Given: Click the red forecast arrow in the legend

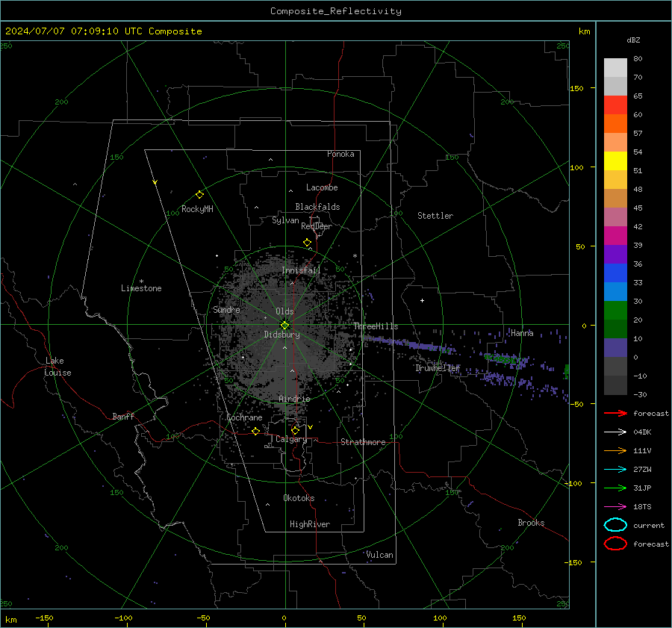Looking at the screenshot, I should pyautogui.click(x=615, y=413).
